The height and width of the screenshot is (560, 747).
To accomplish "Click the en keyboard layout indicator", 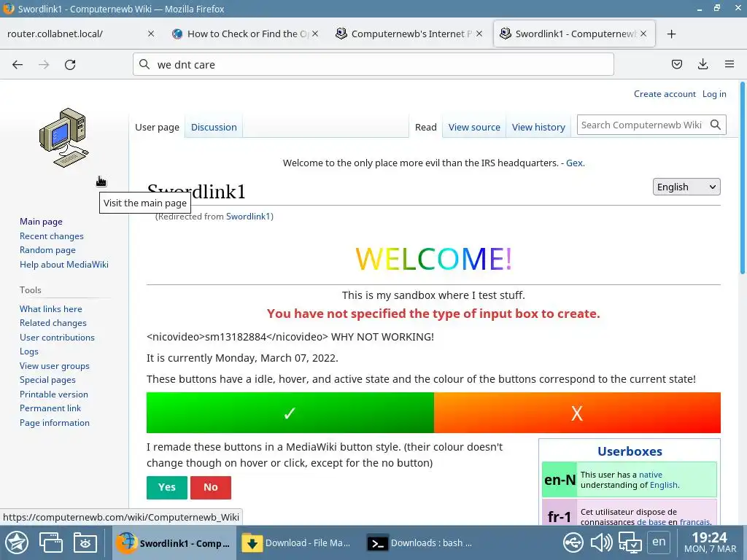I will point(659,542).
